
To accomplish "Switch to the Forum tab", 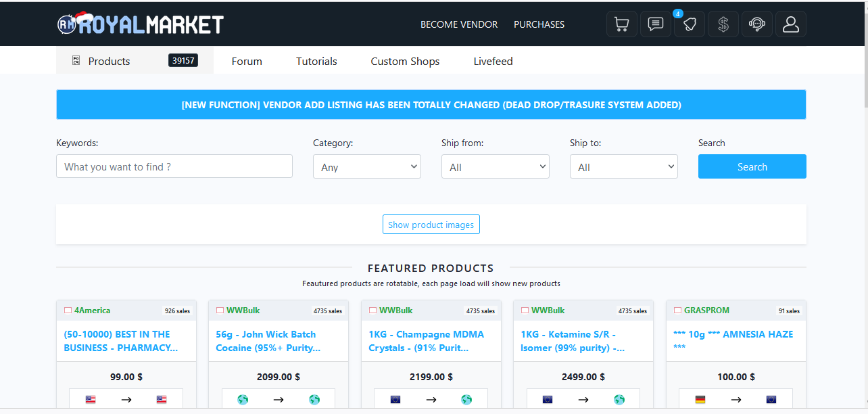I will pos(247,61).
